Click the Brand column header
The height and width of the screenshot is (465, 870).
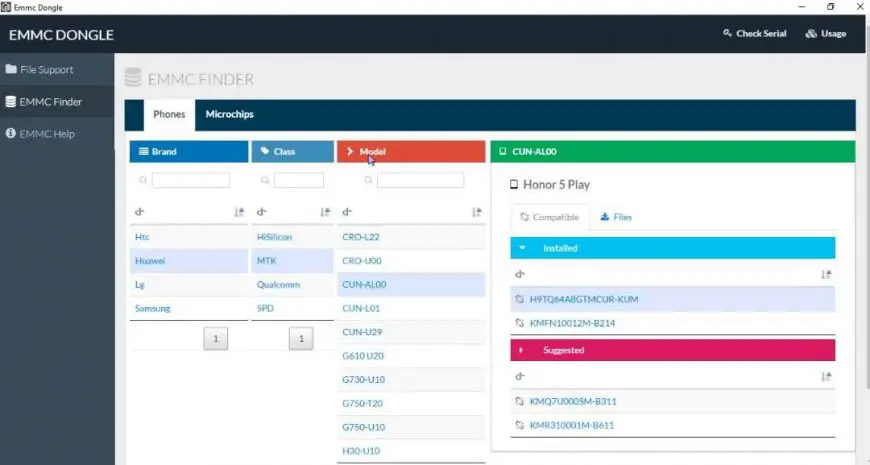(189, 151)
